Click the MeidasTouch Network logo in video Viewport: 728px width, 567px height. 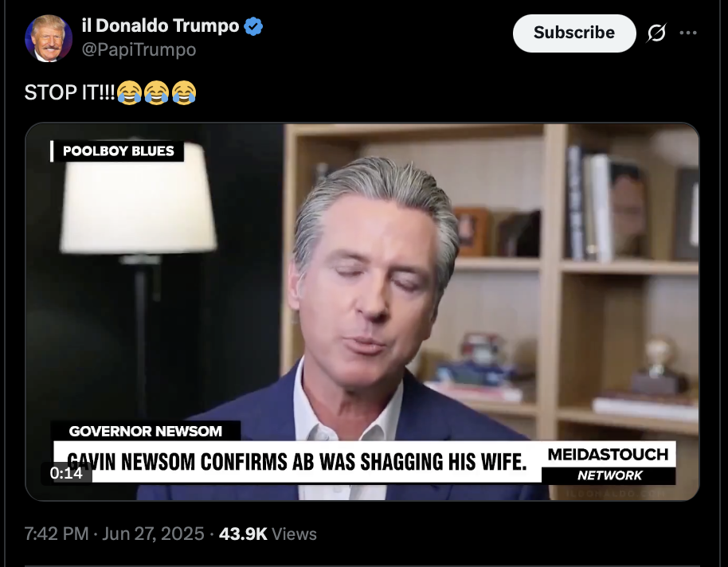609,463
